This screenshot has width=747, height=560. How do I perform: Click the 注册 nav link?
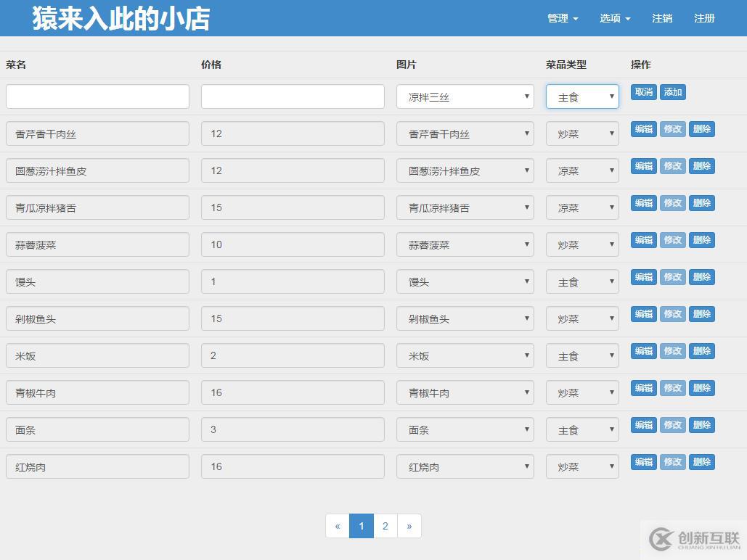[x=704, y=19]
